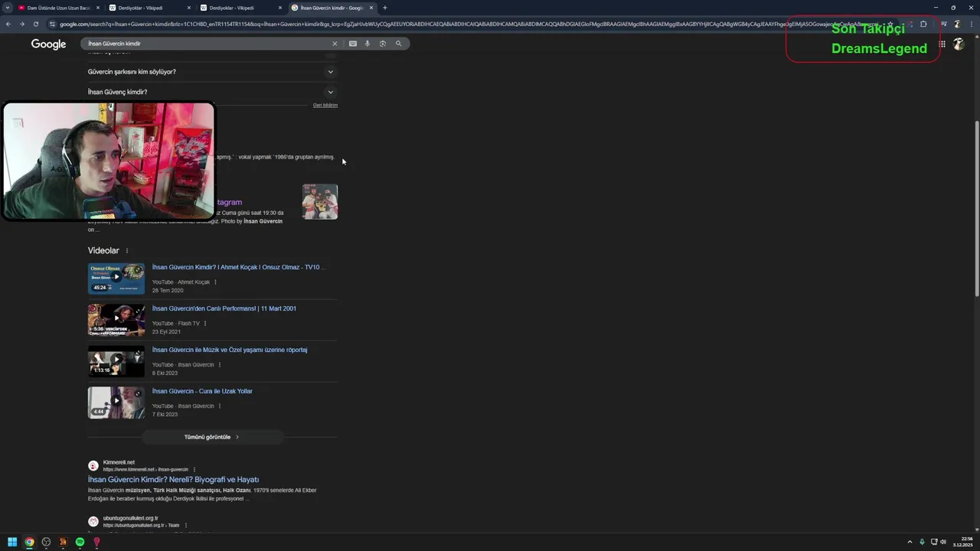This screenshot has height=551, width=980.
Task: Open the tab search dropdown arrow
Action: click(8, 8)
